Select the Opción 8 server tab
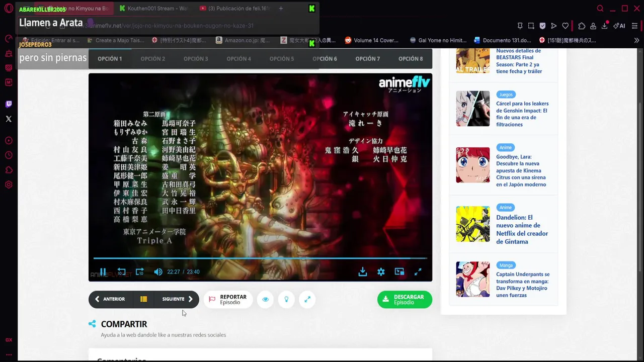Screen dimensions: 644x362 pyautogui.click(x=411, y=59)
